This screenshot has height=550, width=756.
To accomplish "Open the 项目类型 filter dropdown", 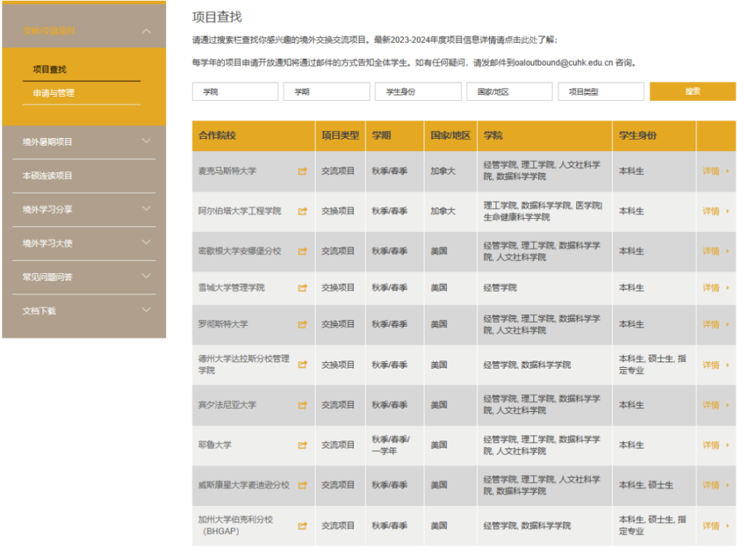I will tap(601, 92).
